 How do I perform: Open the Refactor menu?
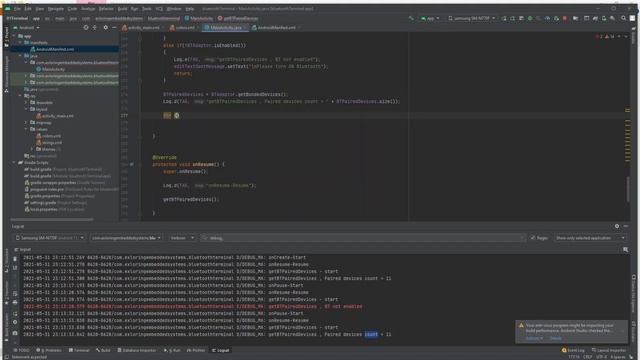point(106,9)
